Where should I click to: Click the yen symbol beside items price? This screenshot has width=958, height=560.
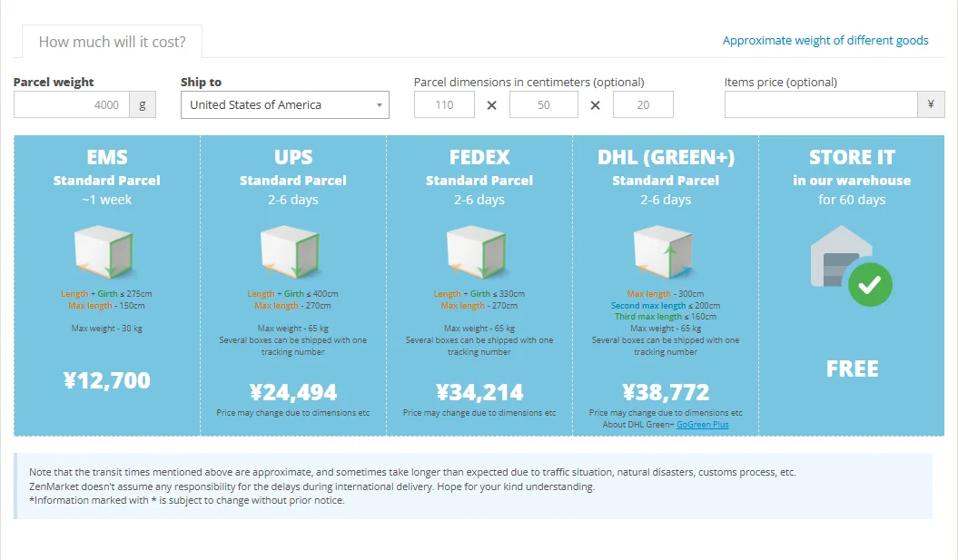(x=930, y=104)
